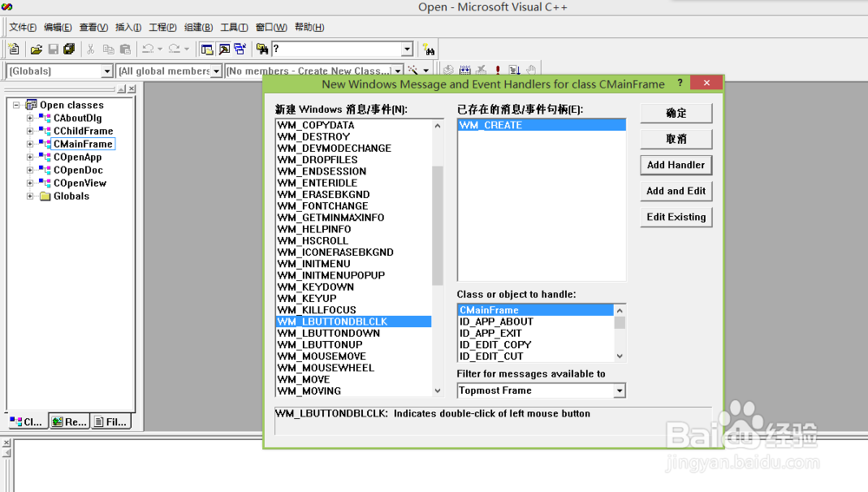Open the Topmost Frame filter dropdown

[620, 390]
